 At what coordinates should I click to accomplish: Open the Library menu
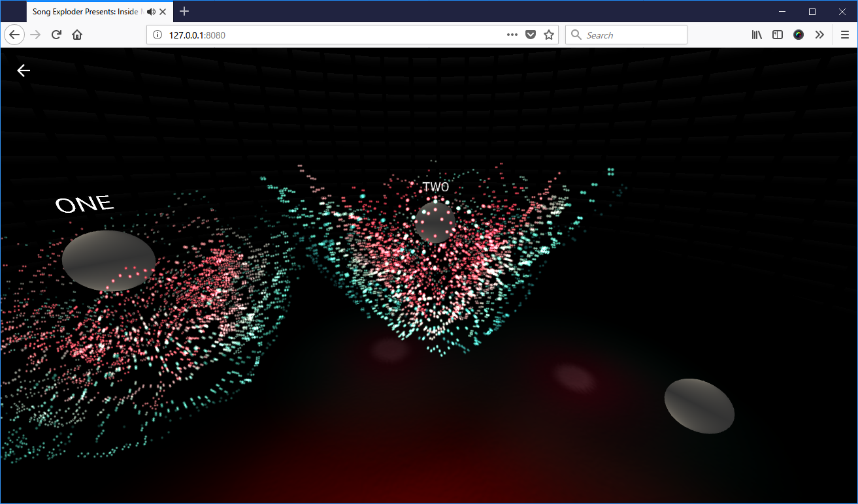click(x=757, y=35)
